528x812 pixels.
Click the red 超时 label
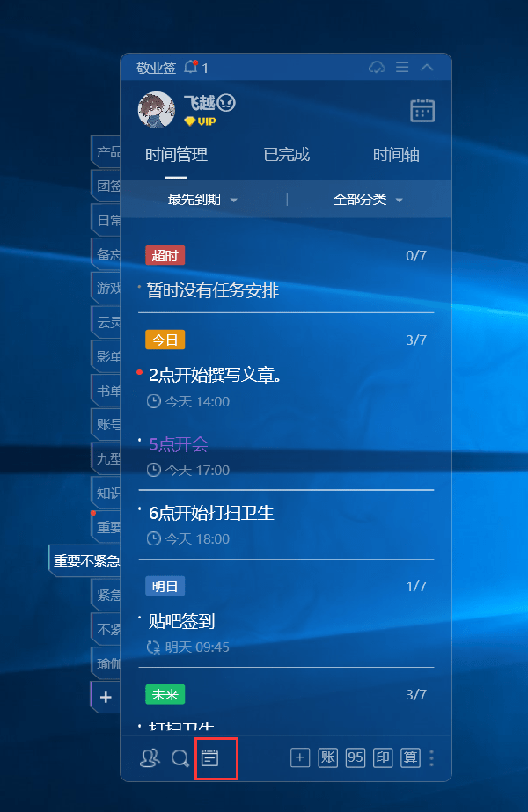pyautogui.click(x=165, y=255)
